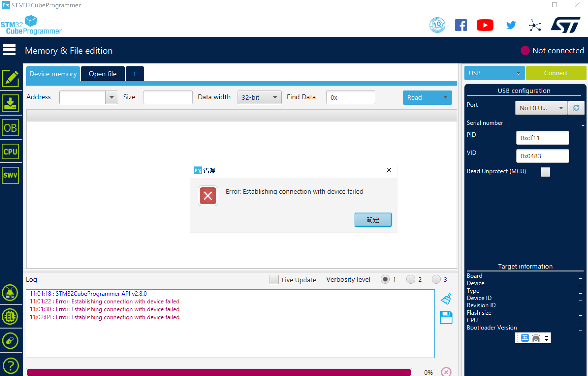Open the Twitter link icon
The width and height of the screenshot is (588, 376).
511,25
